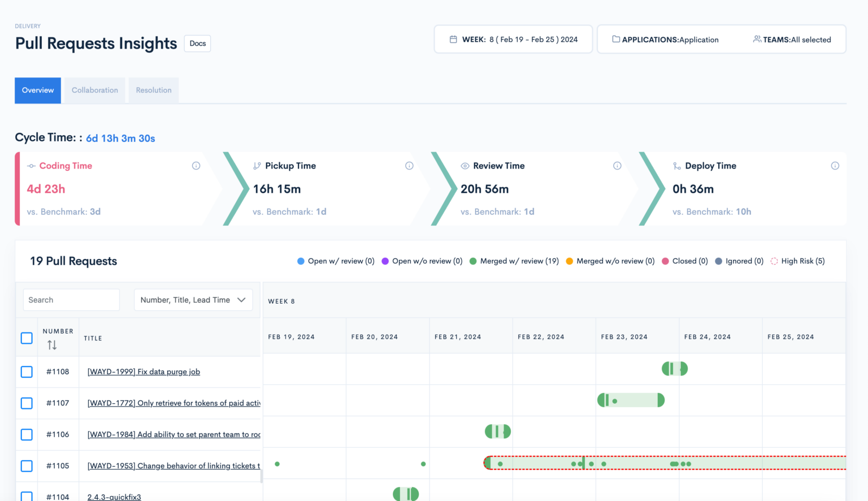Viewport: 868px width, 501px height.
Task: Check the checkbox for pull request #1108
Action: [27, 372]
